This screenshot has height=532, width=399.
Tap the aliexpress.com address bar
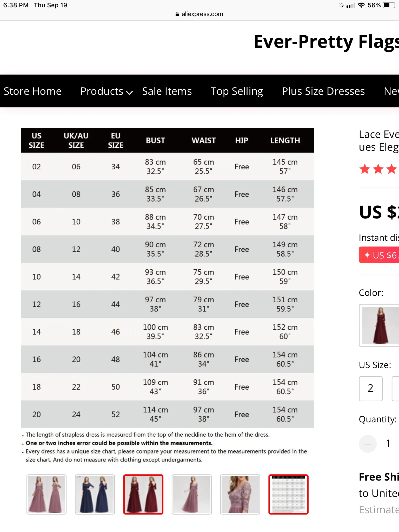[x=199, y=14]
